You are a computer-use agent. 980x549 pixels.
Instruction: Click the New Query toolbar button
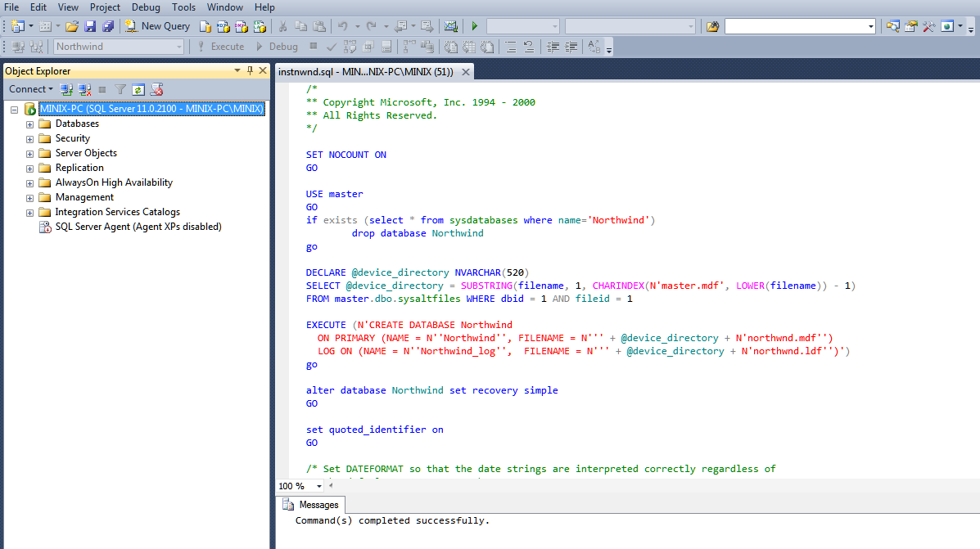pyautogui.click(x=157, y=26)
